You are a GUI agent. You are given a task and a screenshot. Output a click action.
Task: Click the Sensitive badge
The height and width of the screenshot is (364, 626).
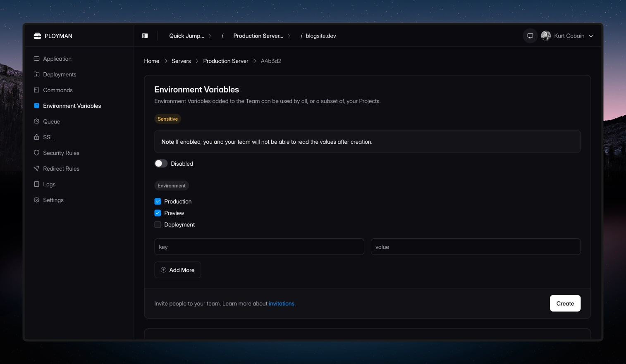pos(167,119)
